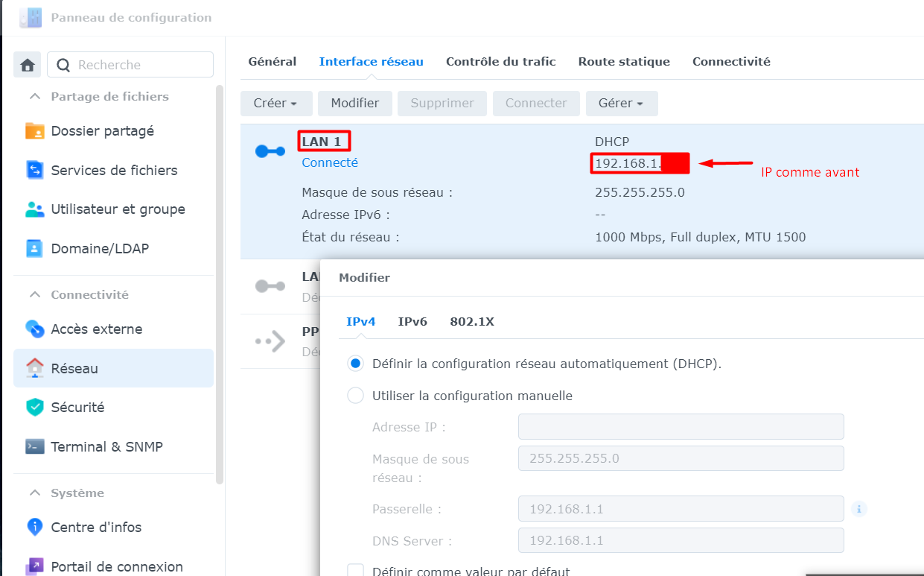
Task: Open the Route statique tab
Action: 624,62
